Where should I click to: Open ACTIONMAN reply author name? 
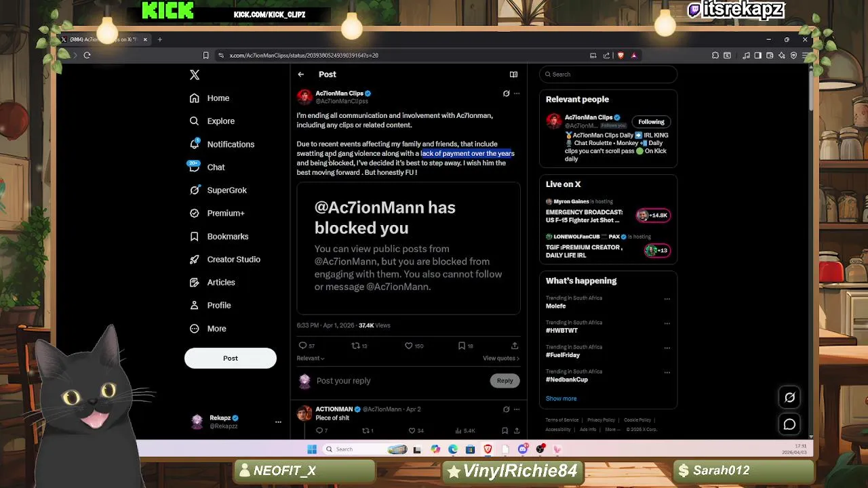tap(334, 409)
